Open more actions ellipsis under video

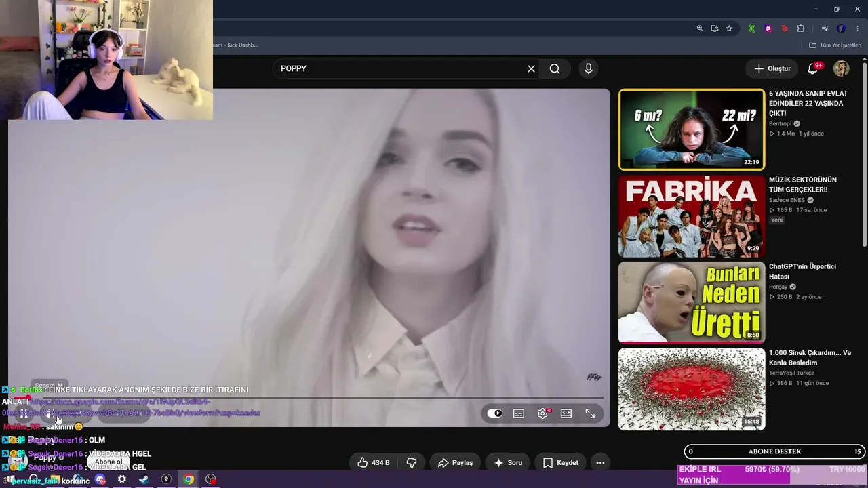click(x=600, y=463)
